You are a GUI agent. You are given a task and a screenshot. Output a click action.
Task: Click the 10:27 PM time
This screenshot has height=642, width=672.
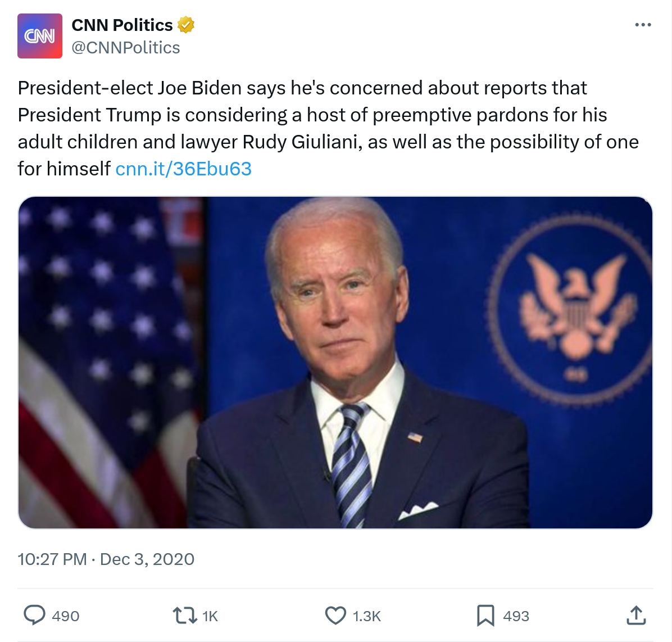pos(52,559)
